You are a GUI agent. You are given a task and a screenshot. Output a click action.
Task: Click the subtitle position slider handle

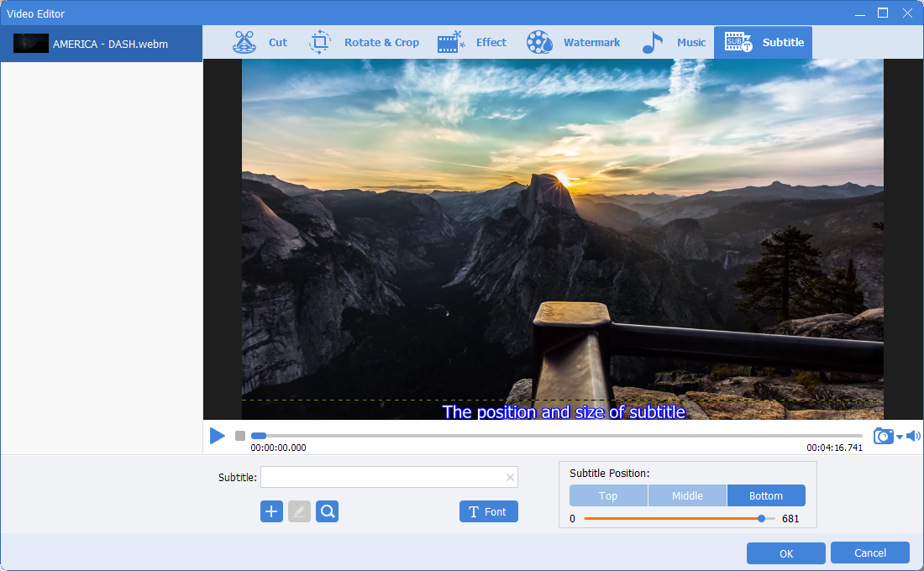pyautogui.click(x=761, y=519)
